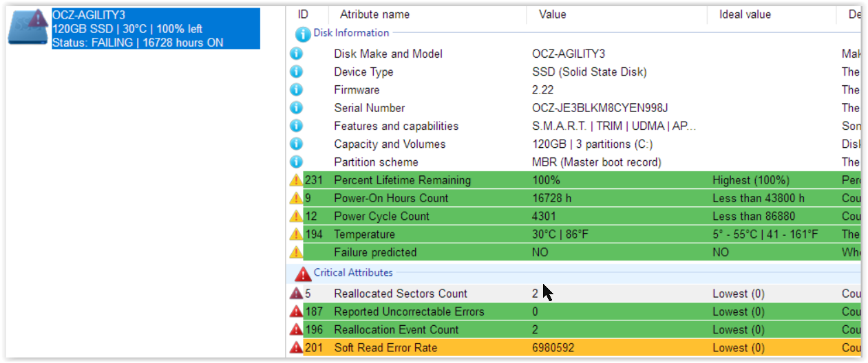
Task: Select the Serial Number attribute name
Action: click(x=370, y=108)
